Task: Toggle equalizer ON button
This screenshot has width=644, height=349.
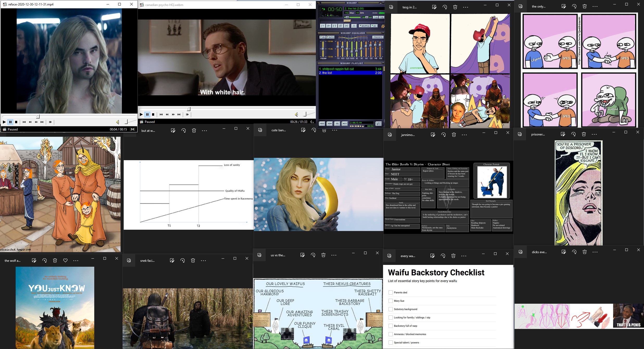Action: tap(323, 37)
